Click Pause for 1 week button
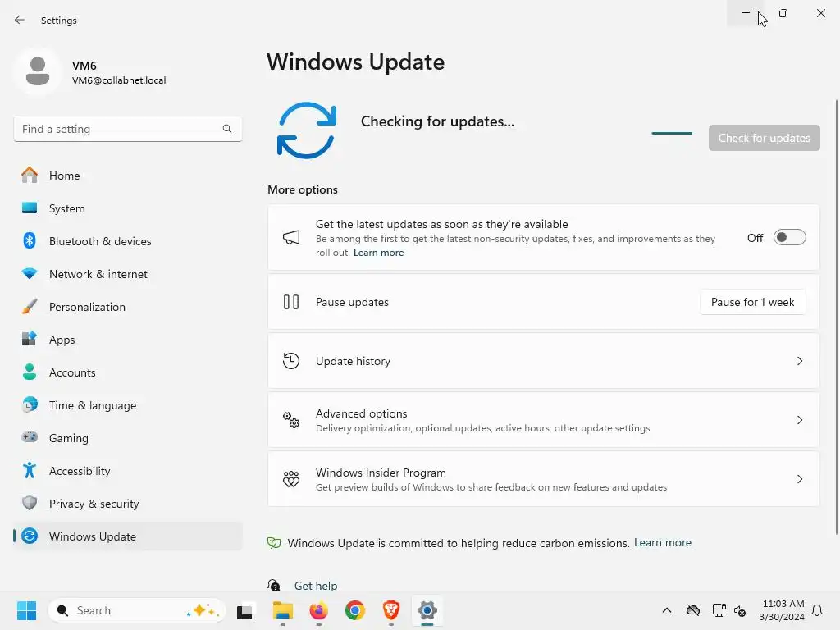840x630 pixels. [752, 302]
